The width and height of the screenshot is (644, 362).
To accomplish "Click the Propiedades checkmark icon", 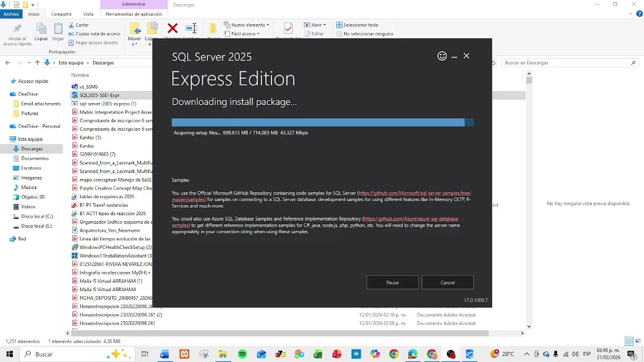I will pyautogui.click(x=288, y=28).
